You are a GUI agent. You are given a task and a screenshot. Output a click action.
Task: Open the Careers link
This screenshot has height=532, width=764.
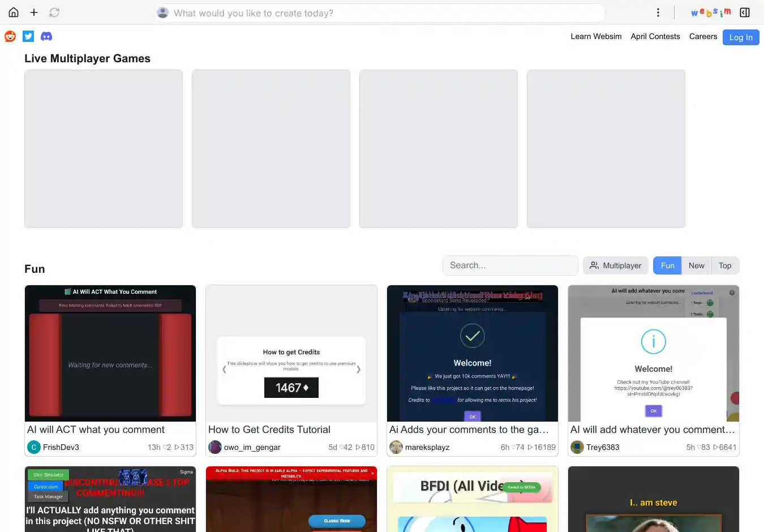pyautogui.click(x=703, y=36)
